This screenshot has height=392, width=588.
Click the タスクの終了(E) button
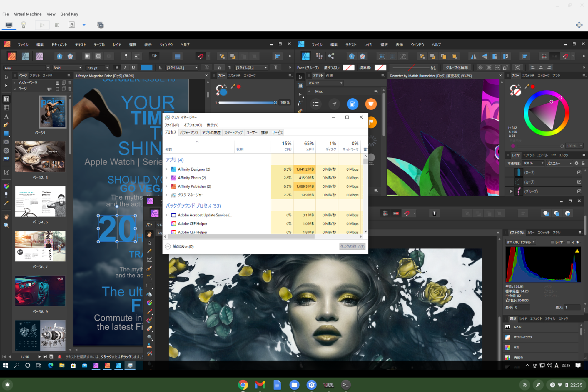tap(352, 246)
